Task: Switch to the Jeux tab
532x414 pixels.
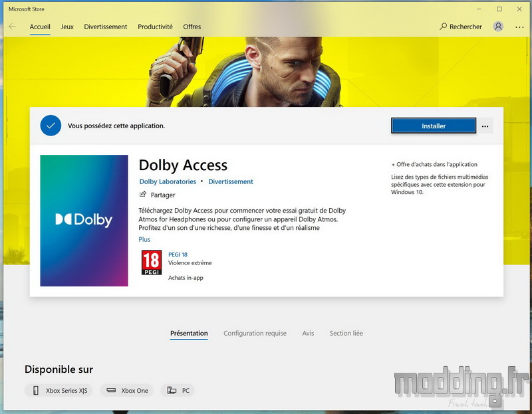Action: pyautogui.click(x=67, y=27)
